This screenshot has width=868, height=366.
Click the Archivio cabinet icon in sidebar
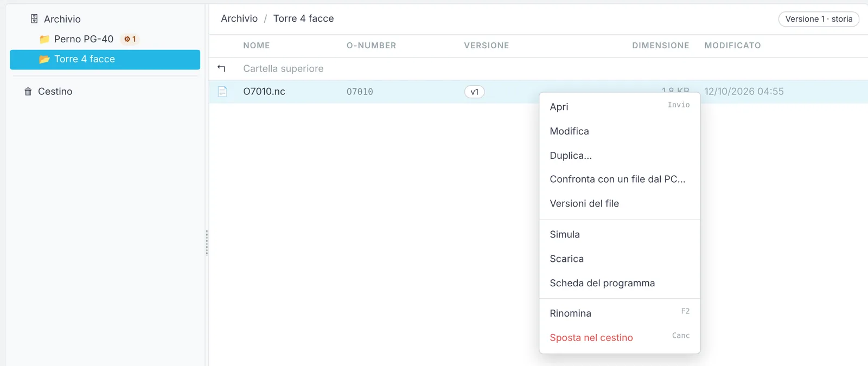coord(34,19)
